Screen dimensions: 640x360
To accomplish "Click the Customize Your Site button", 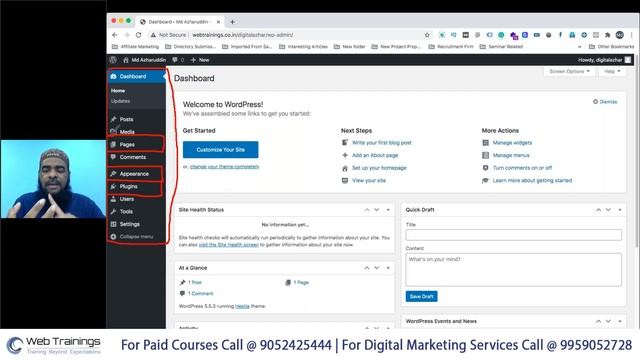I will tap(220, 150).
